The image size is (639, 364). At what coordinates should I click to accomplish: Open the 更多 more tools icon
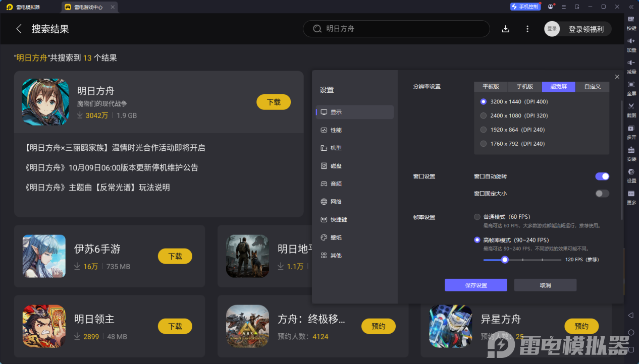tap(631, 197)
